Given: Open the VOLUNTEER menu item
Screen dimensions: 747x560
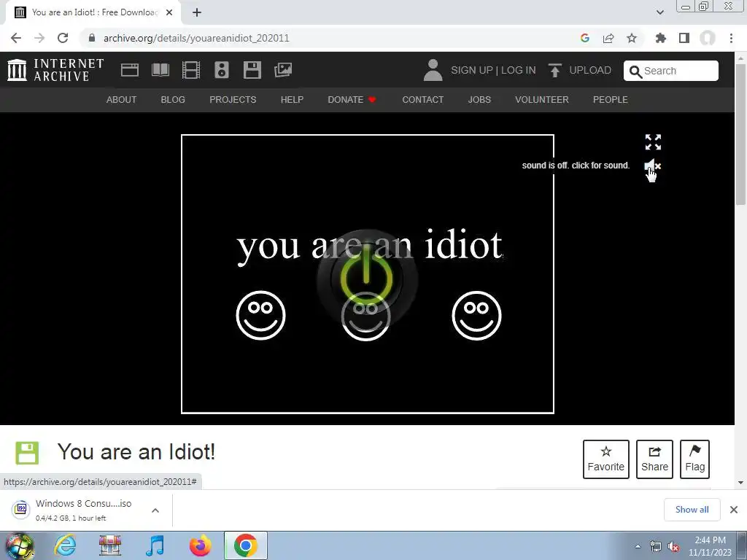Looking at the screenshot, I should [x=542, y=99].
